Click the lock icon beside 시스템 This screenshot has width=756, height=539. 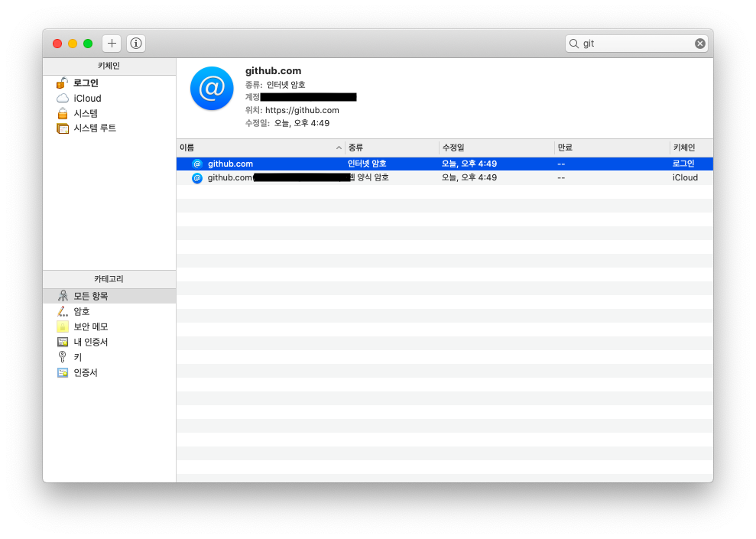63,113
